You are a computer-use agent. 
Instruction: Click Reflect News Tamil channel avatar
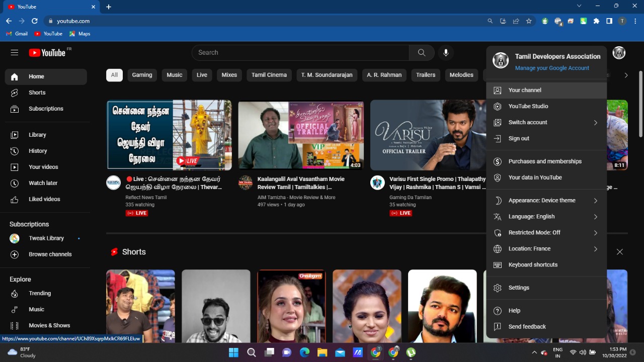point(113,183)
